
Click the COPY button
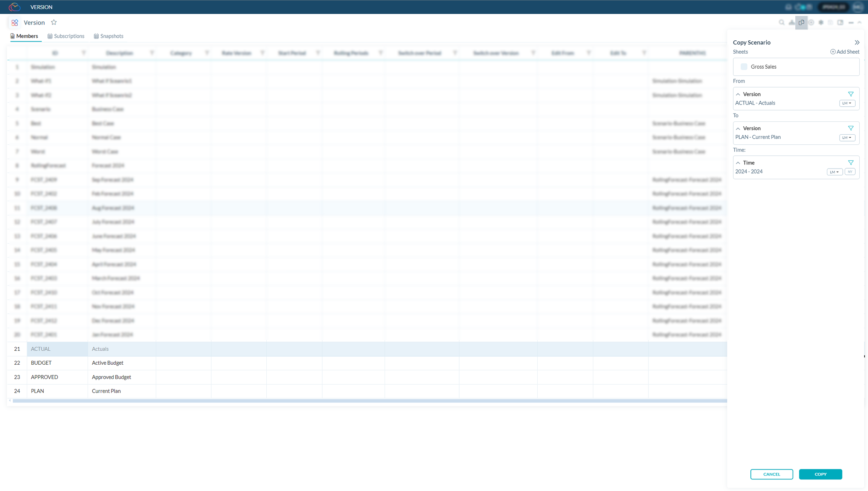point(820,474)
